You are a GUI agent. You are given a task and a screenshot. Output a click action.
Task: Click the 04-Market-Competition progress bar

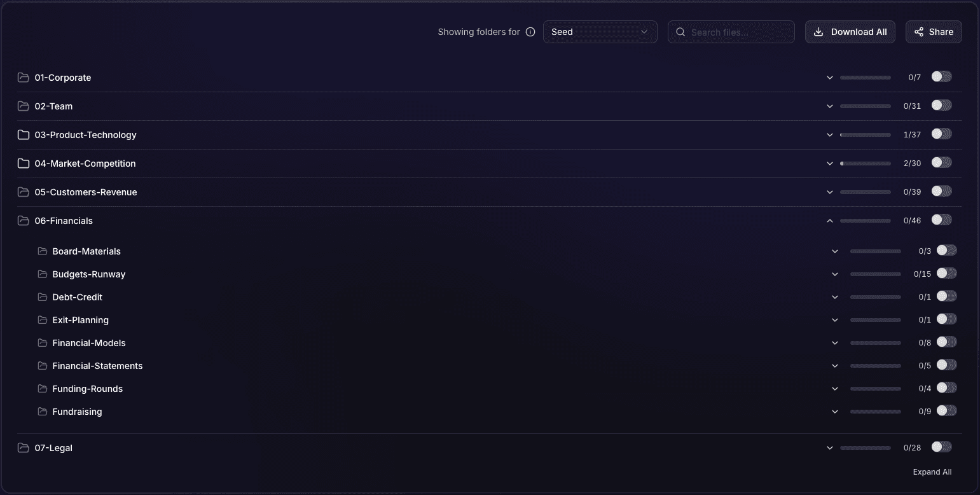click(x=865, y=164)
